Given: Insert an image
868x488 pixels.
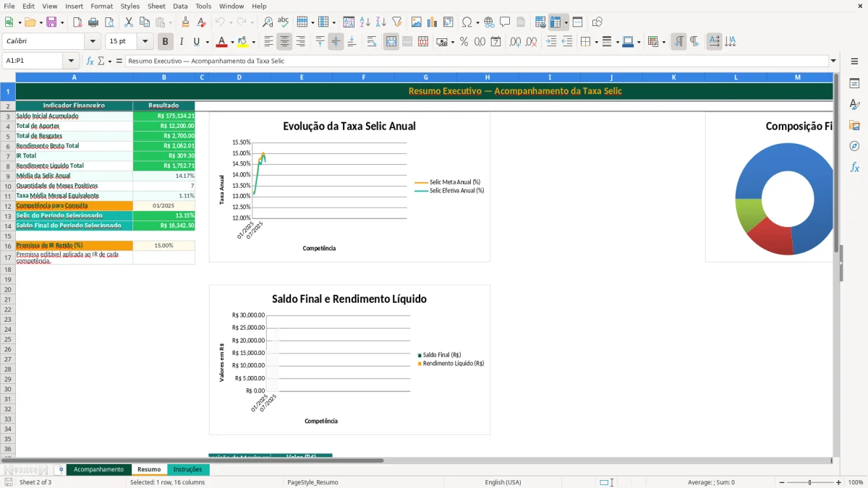Looking at the screenshot, I should pyautogui.click(x=417, y=22).
